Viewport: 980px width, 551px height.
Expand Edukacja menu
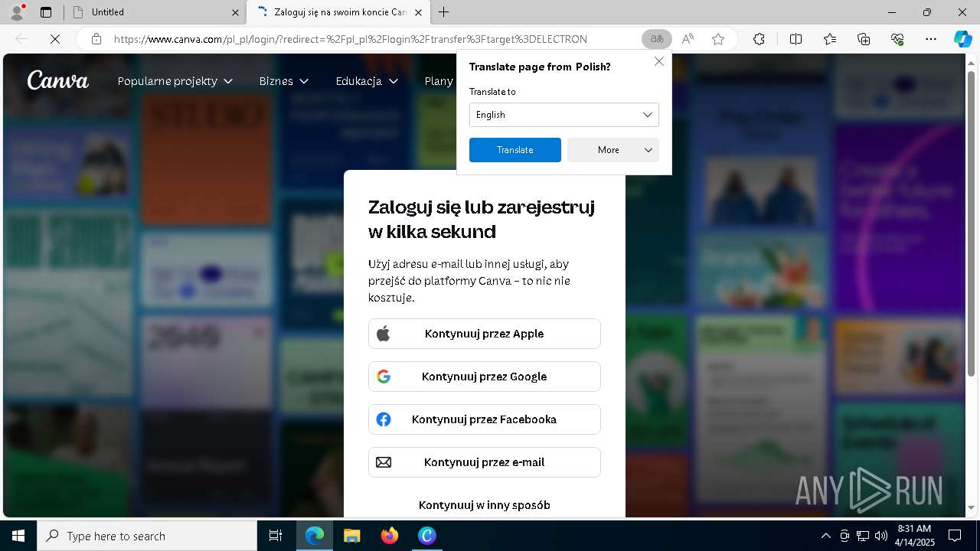click(x=367, y=81)
